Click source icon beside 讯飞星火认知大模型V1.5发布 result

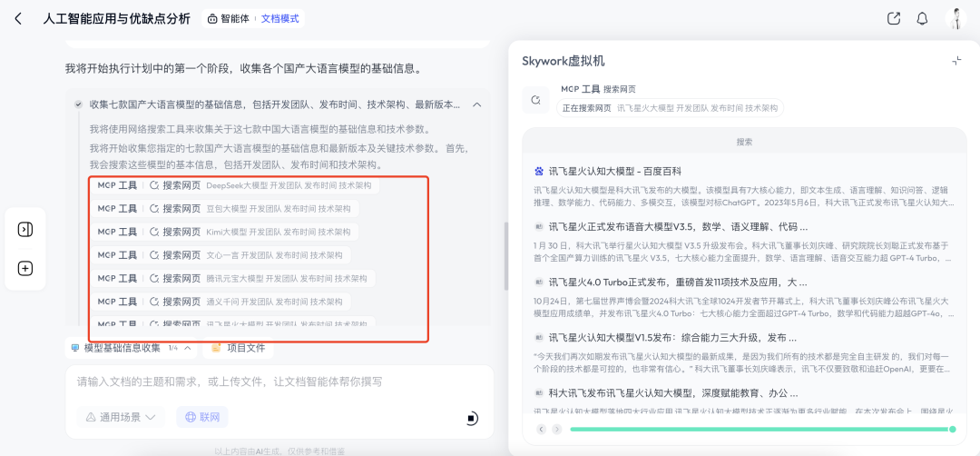(539, 338)
